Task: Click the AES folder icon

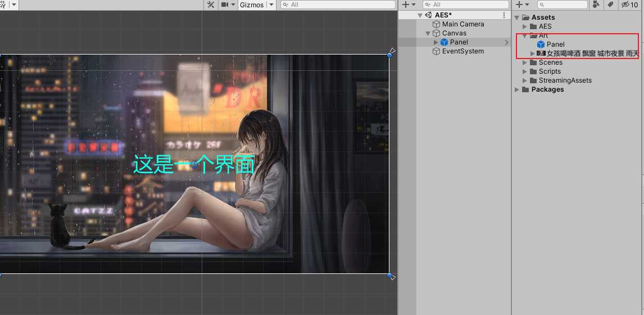Action: pos(533,26)
